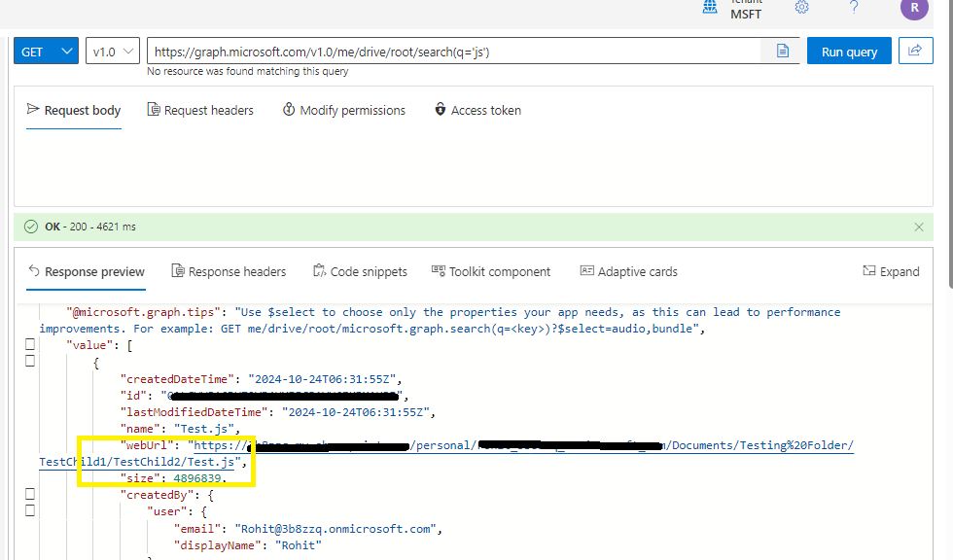Dismiss the OK 200 status banner
953x560 pixels.
(x=918, y=226)
